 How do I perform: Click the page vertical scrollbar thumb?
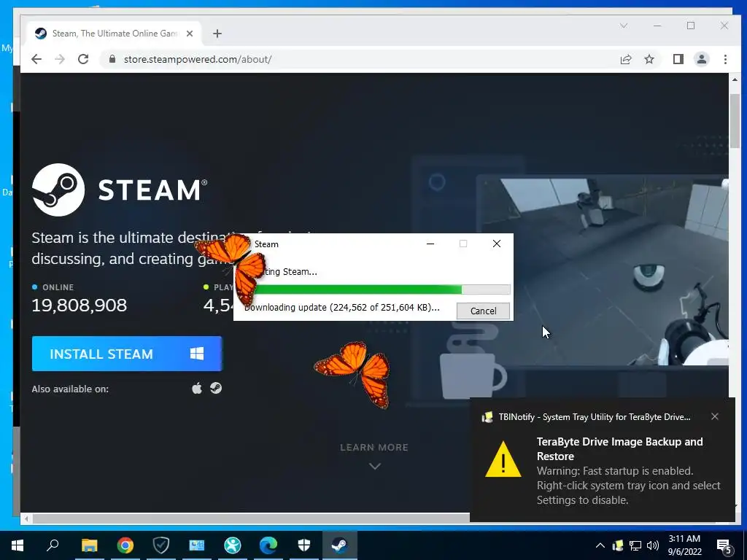point(735,121)
